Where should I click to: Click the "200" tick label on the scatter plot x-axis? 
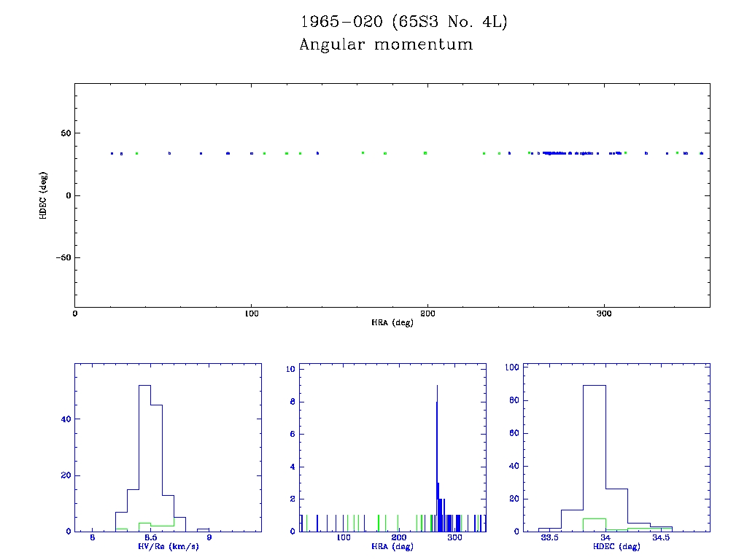pyautogui.click(x=427, y=314)
